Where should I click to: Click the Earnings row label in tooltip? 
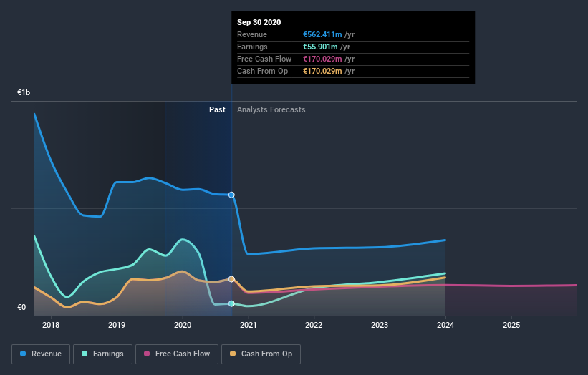[x=252, y=47]
